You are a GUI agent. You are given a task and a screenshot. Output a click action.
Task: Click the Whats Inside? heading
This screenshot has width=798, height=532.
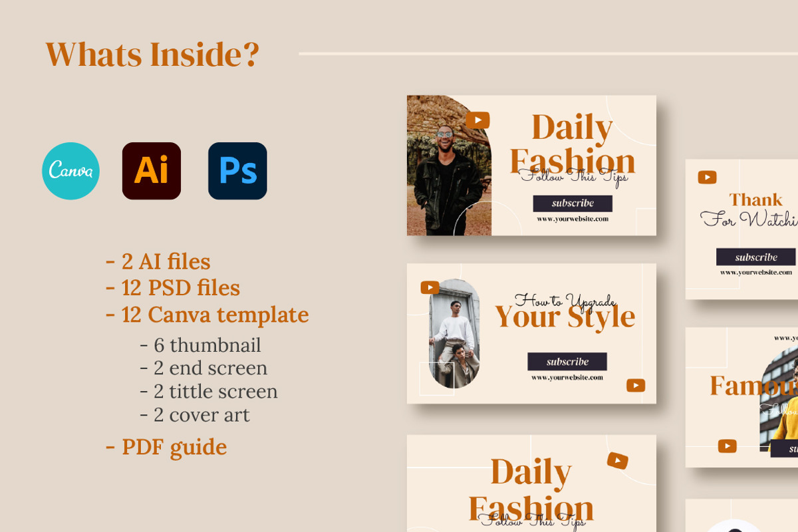coord(152,55)
